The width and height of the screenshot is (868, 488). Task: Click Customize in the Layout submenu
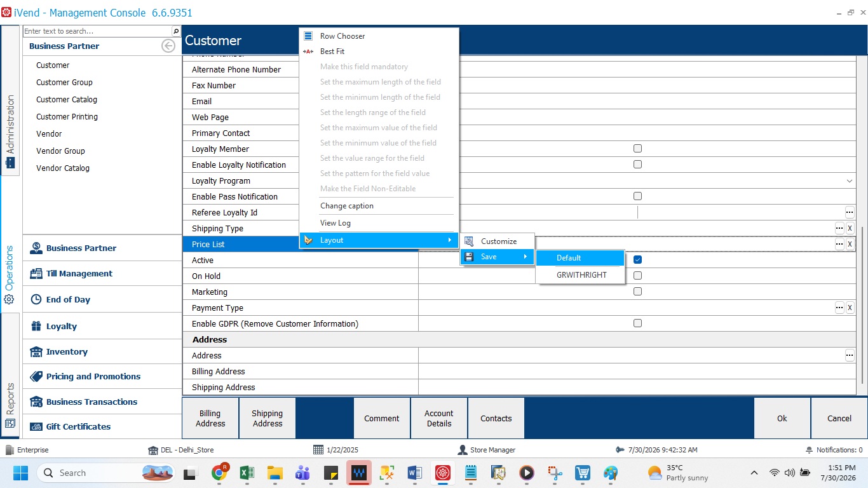pyautogui.click(x=498, y=241)
